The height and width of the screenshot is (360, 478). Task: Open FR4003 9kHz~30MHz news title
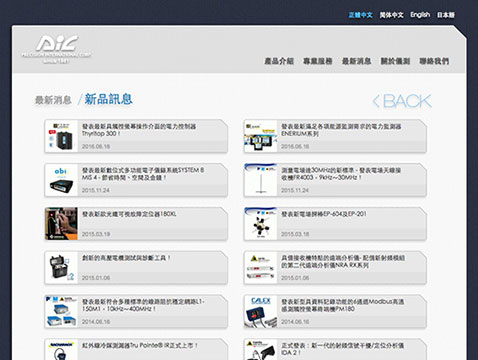click(341, 174)
